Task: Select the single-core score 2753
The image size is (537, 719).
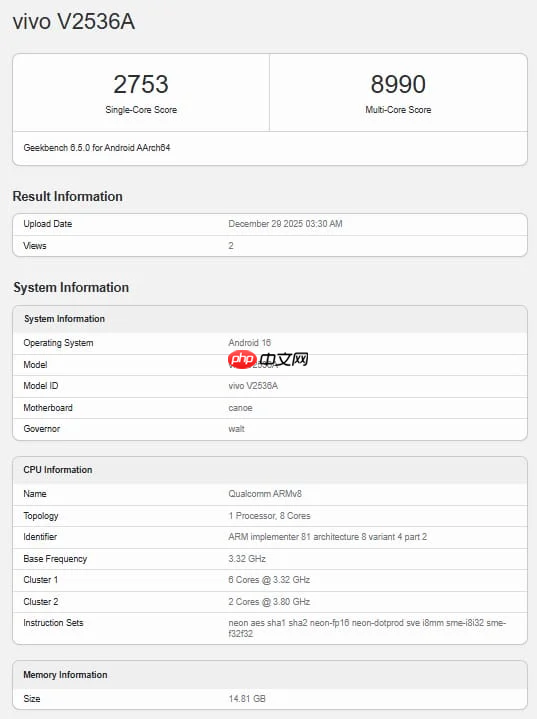Action: point(141,84)
